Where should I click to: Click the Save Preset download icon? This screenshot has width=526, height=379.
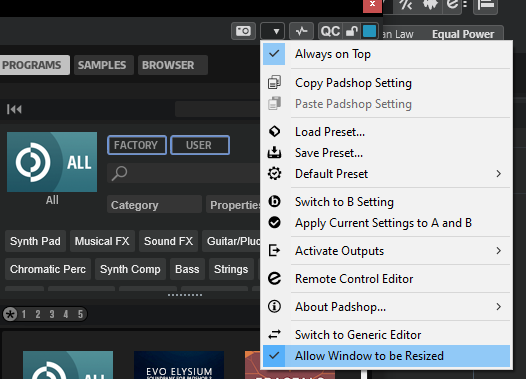point(274,153)
